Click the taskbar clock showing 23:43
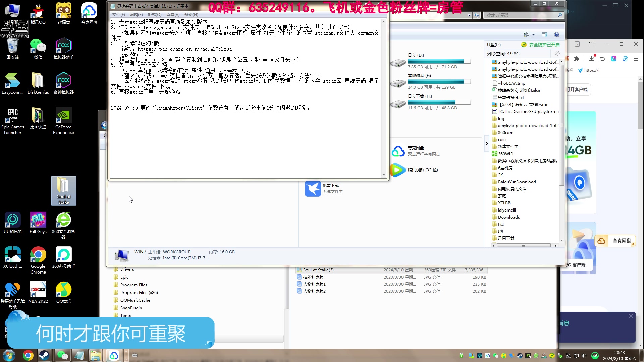The width and height of the screenshot is (644, 362). click(620, 356)
